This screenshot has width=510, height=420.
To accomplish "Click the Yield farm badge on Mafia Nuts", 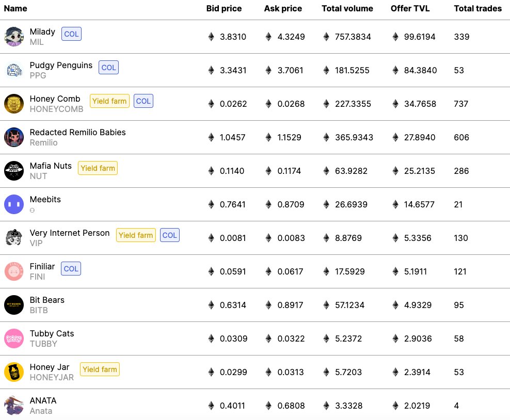I will pyautogui.click(x=98, y=168).
